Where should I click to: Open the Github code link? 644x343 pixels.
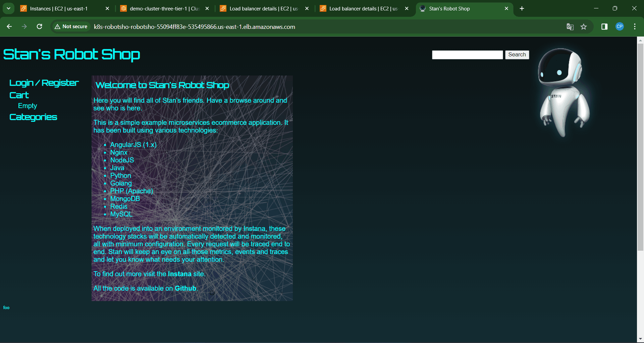pyautogui.click(x=185, y=288)
